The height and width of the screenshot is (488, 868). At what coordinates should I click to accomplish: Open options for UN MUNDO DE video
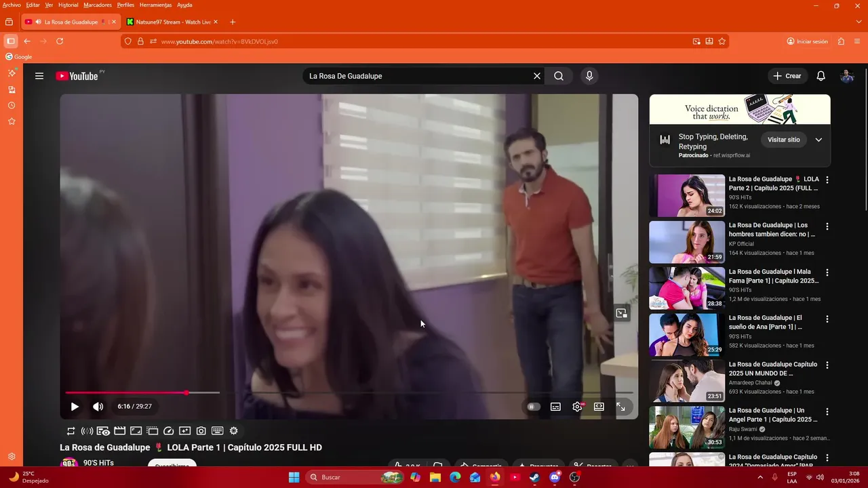click(827, 365)
